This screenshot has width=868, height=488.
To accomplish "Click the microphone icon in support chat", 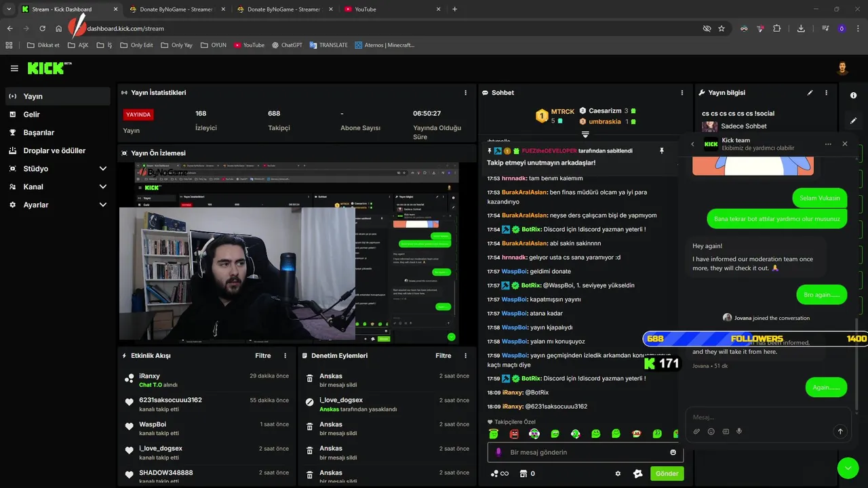I will coord(739,432).
